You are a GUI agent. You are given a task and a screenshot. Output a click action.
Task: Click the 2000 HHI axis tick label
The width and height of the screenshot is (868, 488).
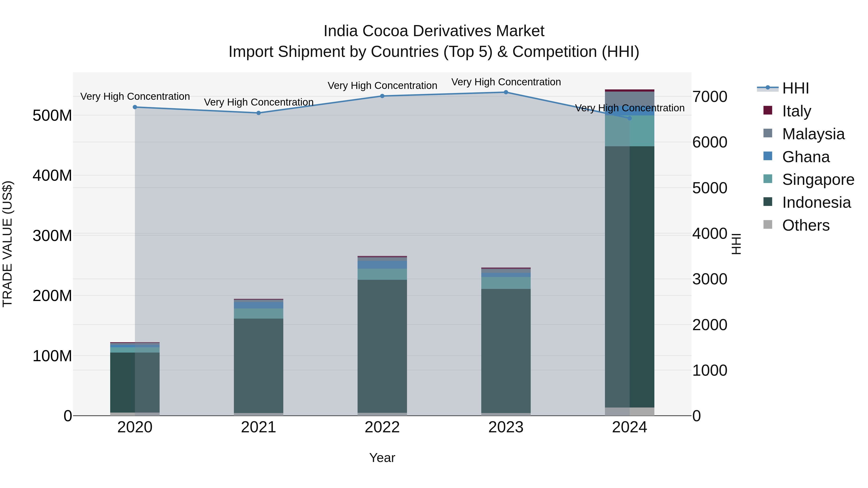(x=710, y=325)
